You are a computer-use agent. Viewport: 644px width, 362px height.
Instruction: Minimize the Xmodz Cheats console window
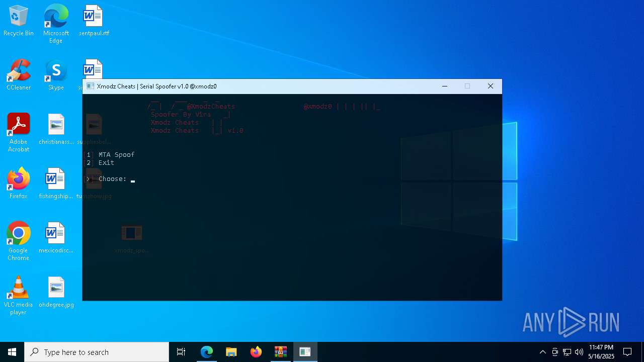pos(445,86)
